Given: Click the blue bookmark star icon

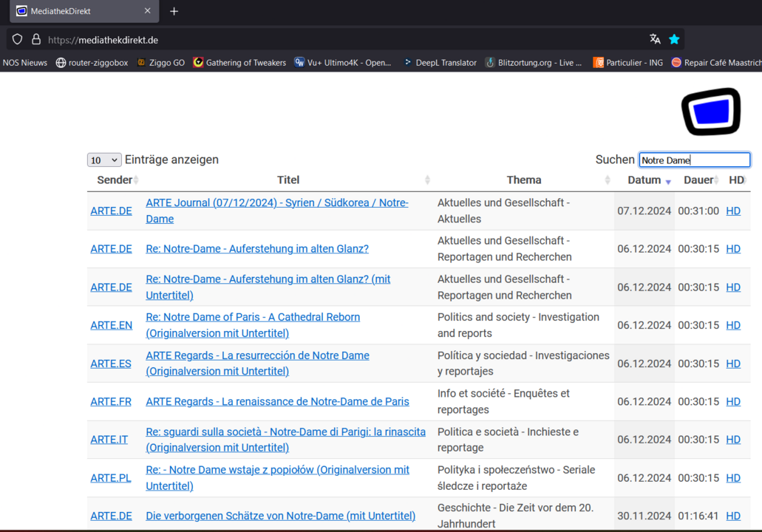Looking at the screenshot, I should (674, 39).
